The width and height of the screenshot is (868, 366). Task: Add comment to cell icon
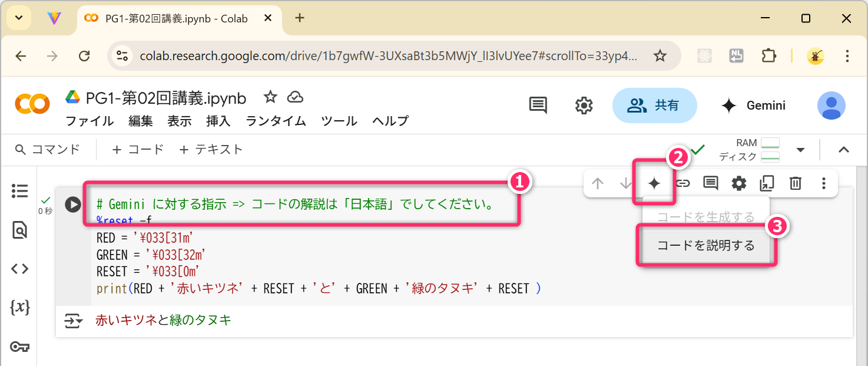click(x=711, y=183)
